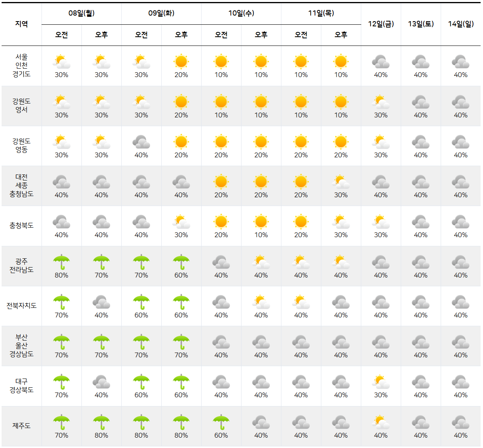Click the 광주 전라남도 region label

click(22, 266)
